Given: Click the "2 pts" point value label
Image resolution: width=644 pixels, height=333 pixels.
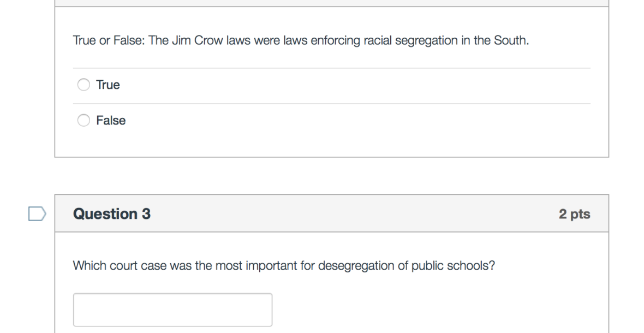Looking at the screenshot, I should tap(574, 214).
